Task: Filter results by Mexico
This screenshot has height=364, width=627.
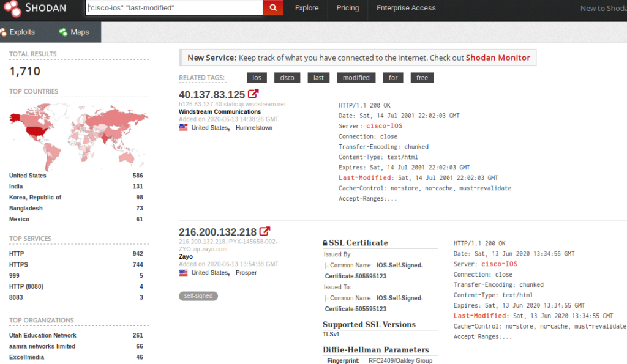Action: click(x=19, y=219)
